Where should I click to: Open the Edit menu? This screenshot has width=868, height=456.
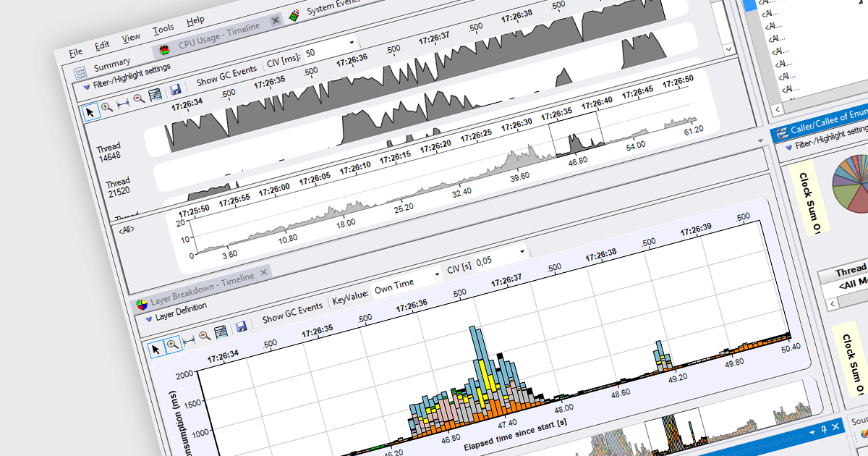point(102,45)
